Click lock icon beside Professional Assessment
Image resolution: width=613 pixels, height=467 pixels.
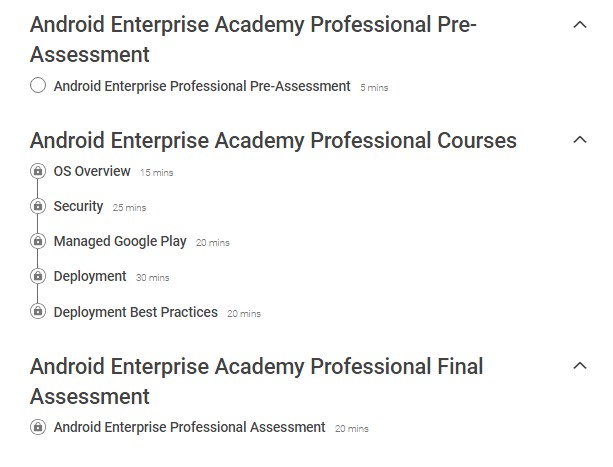[38, 427]
